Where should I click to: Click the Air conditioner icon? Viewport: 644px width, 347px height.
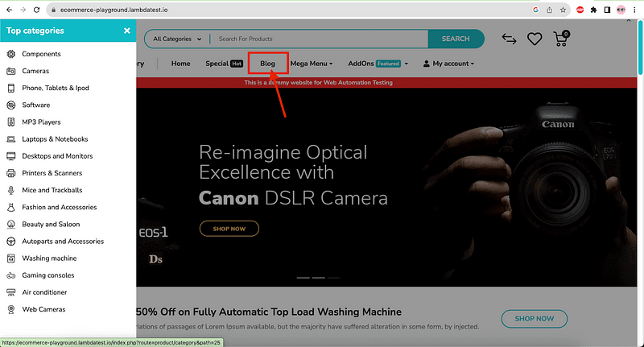pyautogui.click(x=11, y=292)
